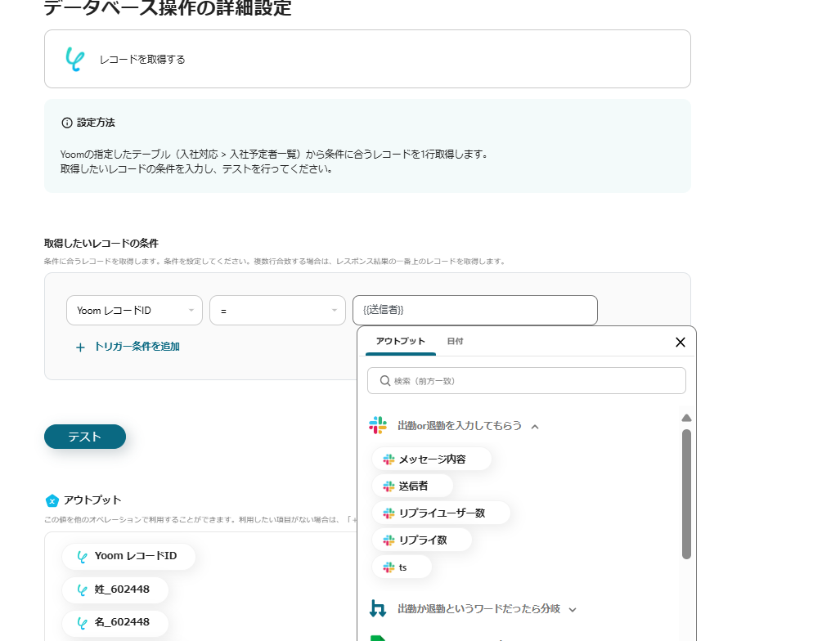
Task: Close the output picker popup
Action: click(680, 342)
